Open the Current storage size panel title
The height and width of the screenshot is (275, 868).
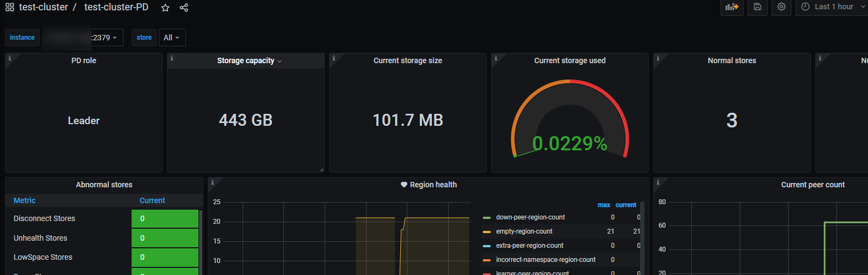coord(408,60)
